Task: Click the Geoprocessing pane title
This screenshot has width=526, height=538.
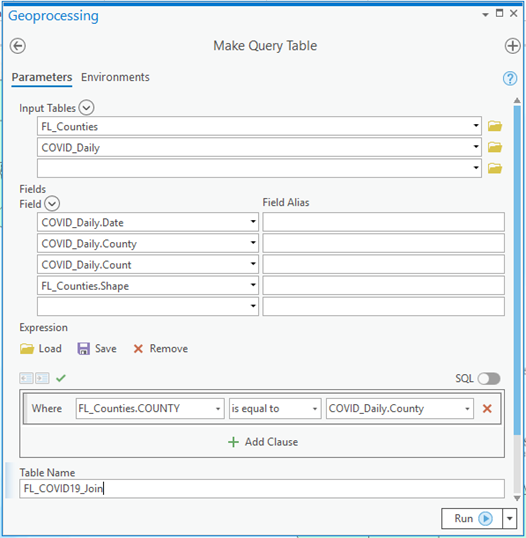Action: (53, 16)
